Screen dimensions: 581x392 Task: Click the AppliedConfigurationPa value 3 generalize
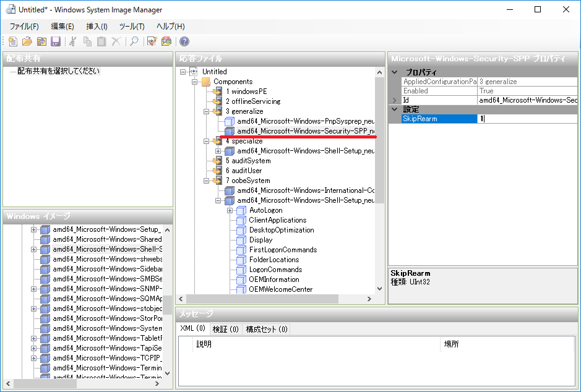point(527,82)
